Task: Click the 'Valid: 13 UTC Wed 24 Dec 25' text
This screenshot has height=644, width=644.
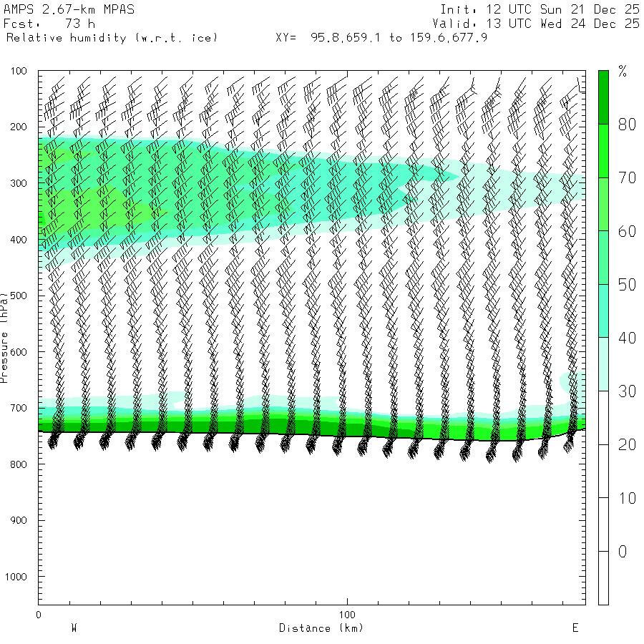Action: [536, 24]
